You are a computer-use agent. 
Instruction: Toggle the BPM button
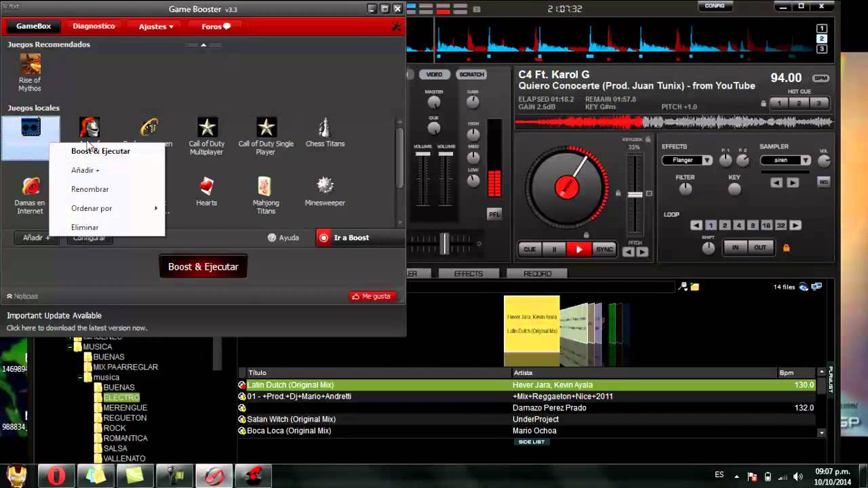821,79
